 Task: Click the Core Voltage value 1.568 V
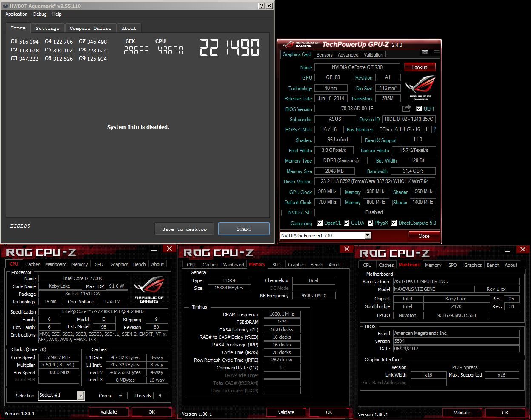pyautogui.click(x=112, y=301)
